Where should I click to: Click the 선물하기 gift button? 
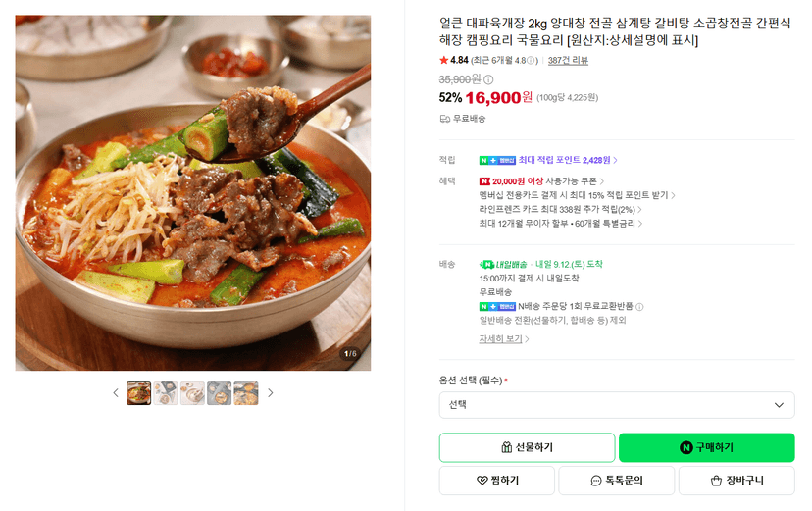(528, 447)
